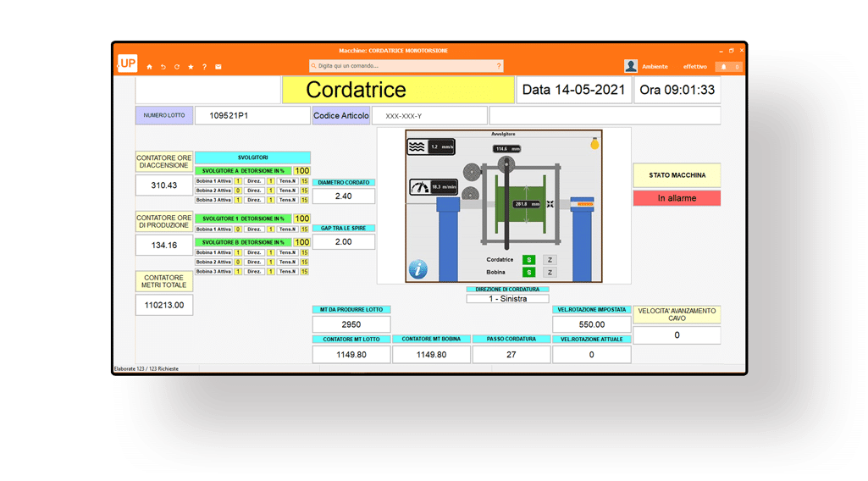Image resolution: width=868 pixels, height=481 pixels.
Task: Click the refresh icon in the toolbar
Action: click(x=177, y=67)
